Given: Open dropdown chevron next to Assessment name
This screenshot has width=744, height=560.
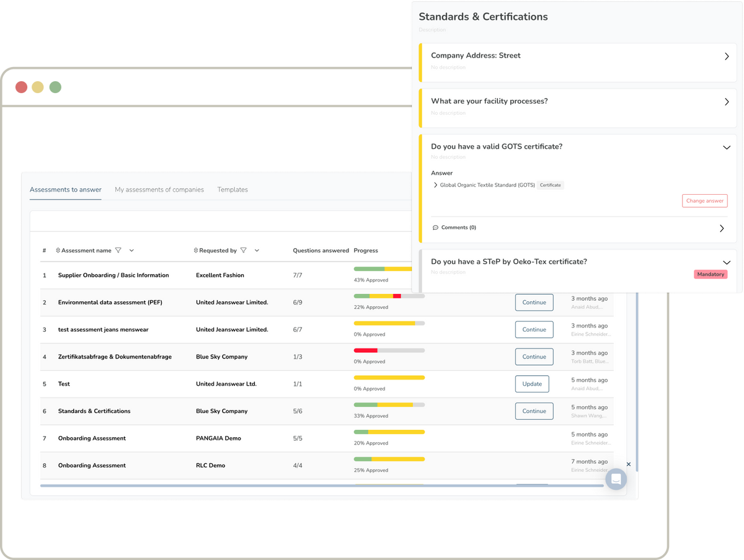Looking at the screenshot, I should coord(131,251).
